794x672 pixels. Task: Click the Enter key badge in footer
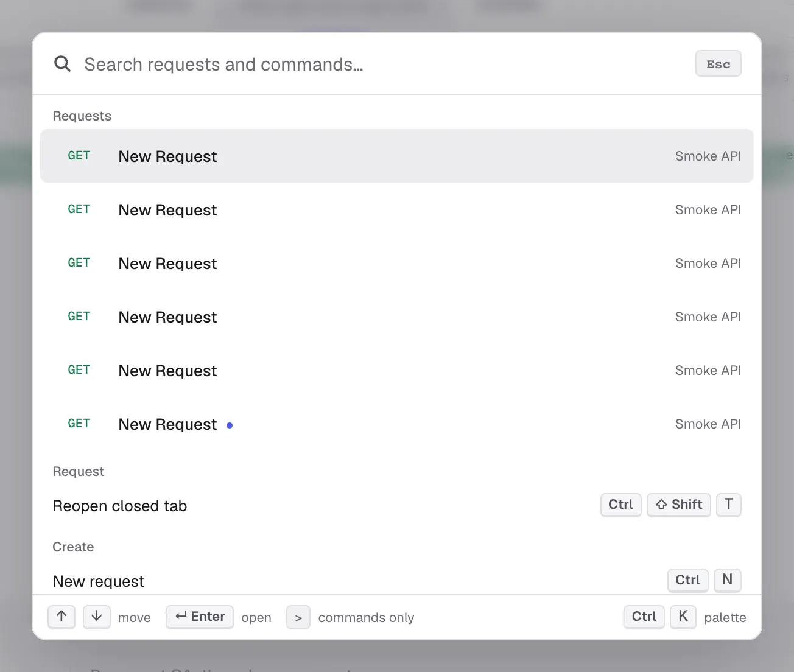pyautogui.click(x=200, y=617)
